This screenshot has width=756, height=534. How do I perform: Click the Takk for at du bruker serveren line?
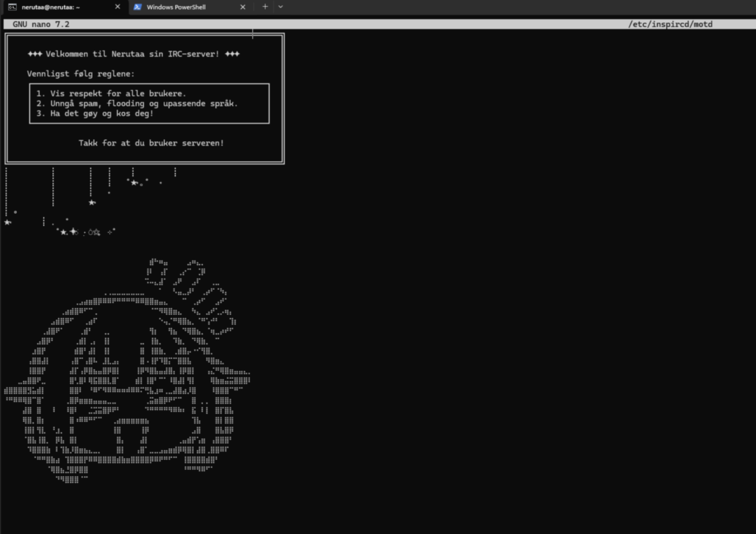point(151,143)
